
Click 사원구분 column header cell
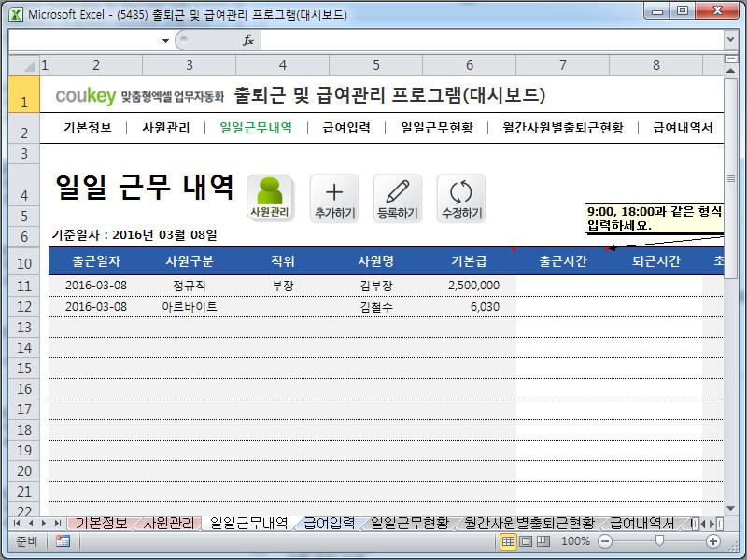pyautogui.click(x=190, y=261)
